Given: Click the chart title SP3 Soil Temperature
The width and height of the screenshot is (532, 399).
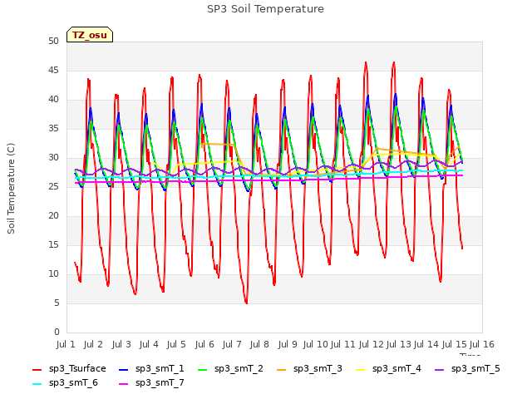Looking at the screenshot, I should [265, 9].
